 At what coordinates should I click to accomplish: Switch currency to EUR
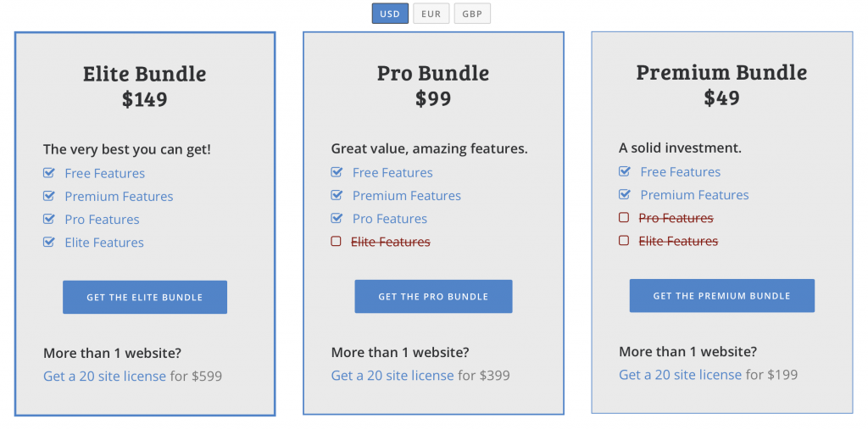click(x=431, y=14)
